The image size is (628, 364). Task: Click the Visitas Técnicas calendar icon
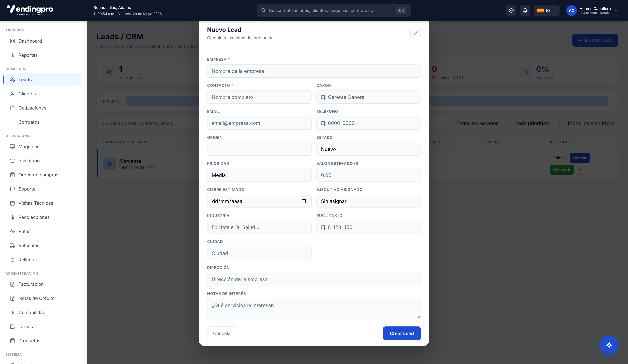tap(12, 203)
